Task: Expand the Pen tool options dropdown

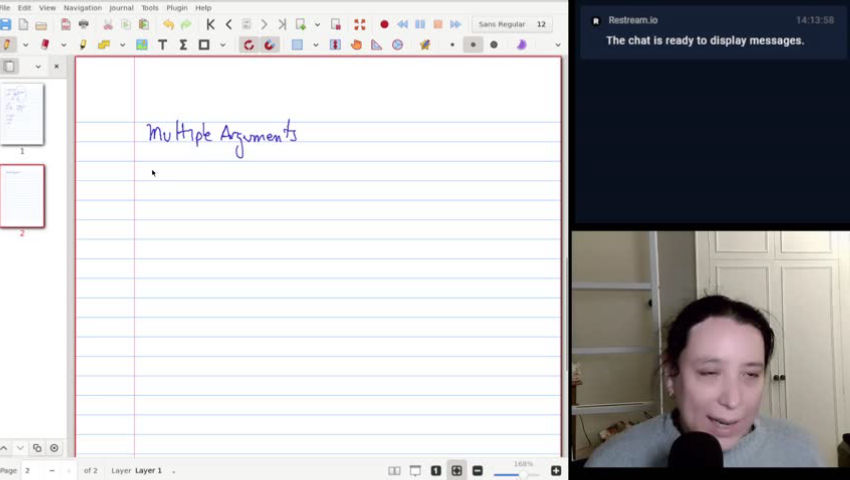Action: 26,45
